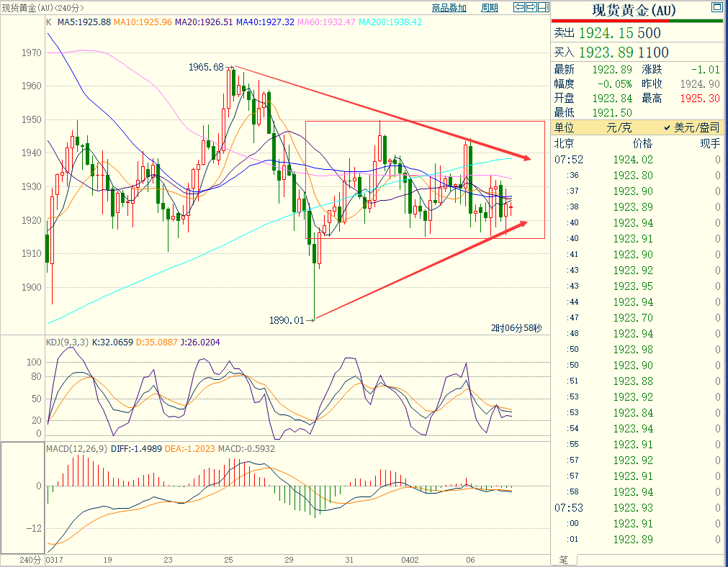Toggle the chart split-panel layout icon

click(543, 8)
